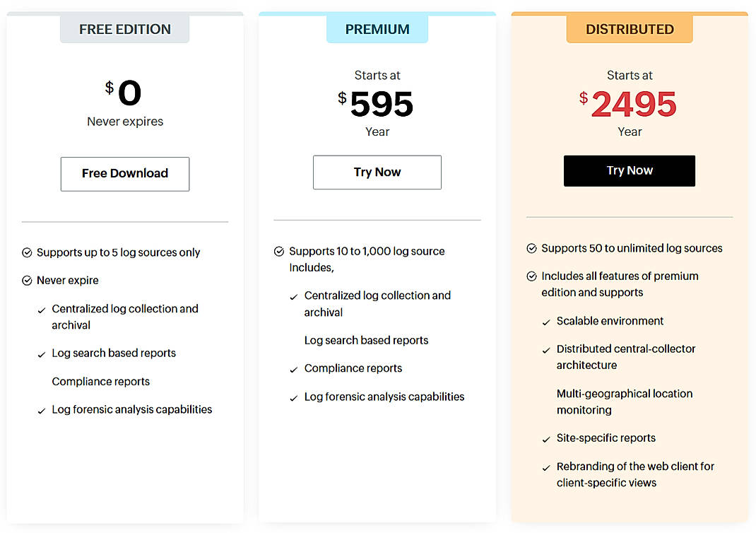Viewport: 756px width, 533px height.
Task: Click the tick icon beside "Site-specific reports"
Action: 546,438
